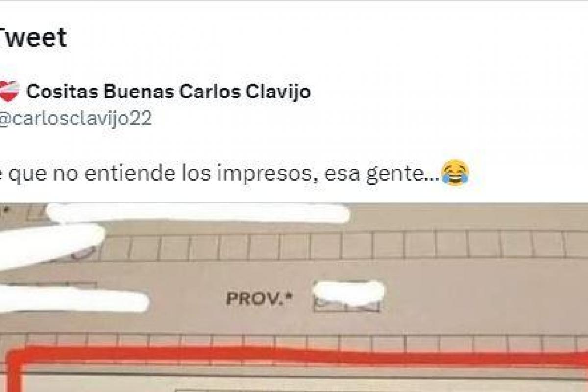The image size is (588, 392).
Task: Open the Cositas Buenas Carlos Clavijo profile name
Action: pos(168,92)
